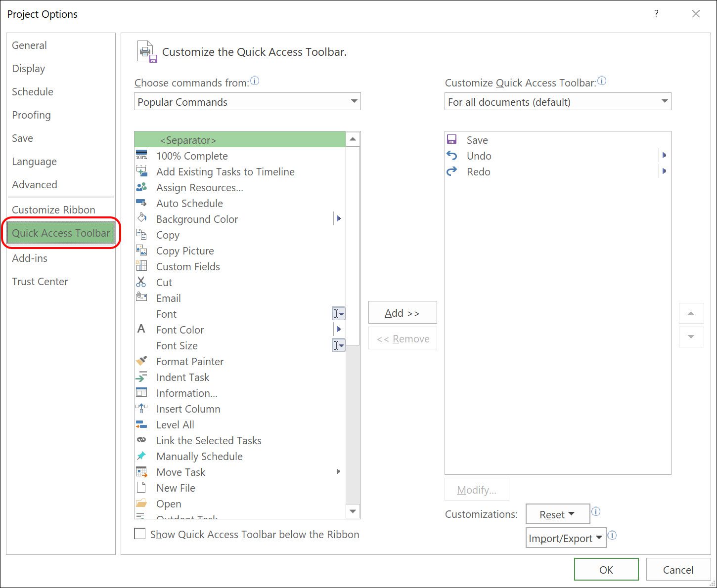Click the Link the Selected Tasks chain icon
717x588 pixels.
[141, 440]
